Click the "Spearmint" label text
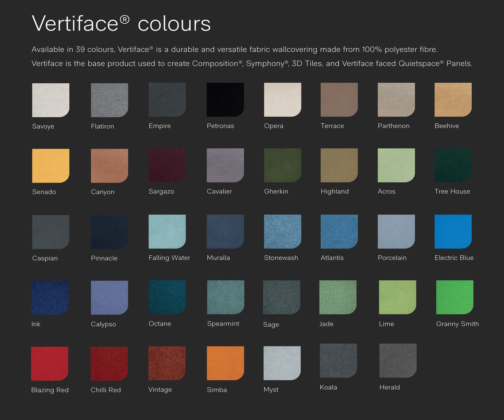The height and width of the screenshot is (420, 504). click(223, 324)
